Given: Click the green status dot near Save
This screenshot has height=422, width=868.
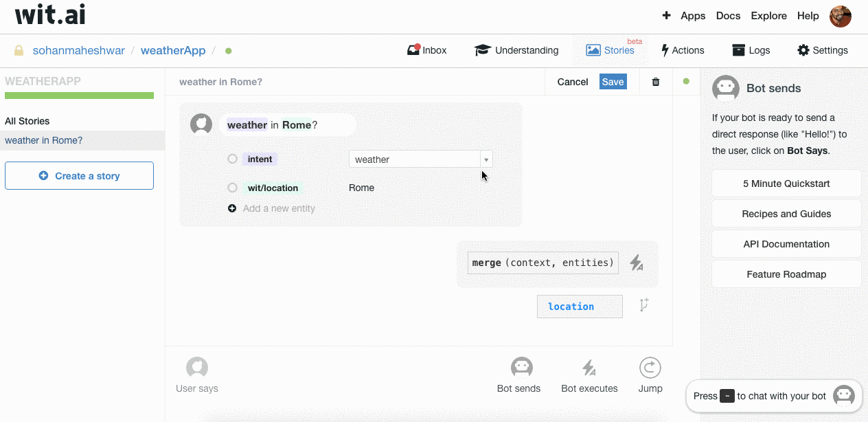Looking at the screenshot, I should pyautogui.click(x=686, y=82).
